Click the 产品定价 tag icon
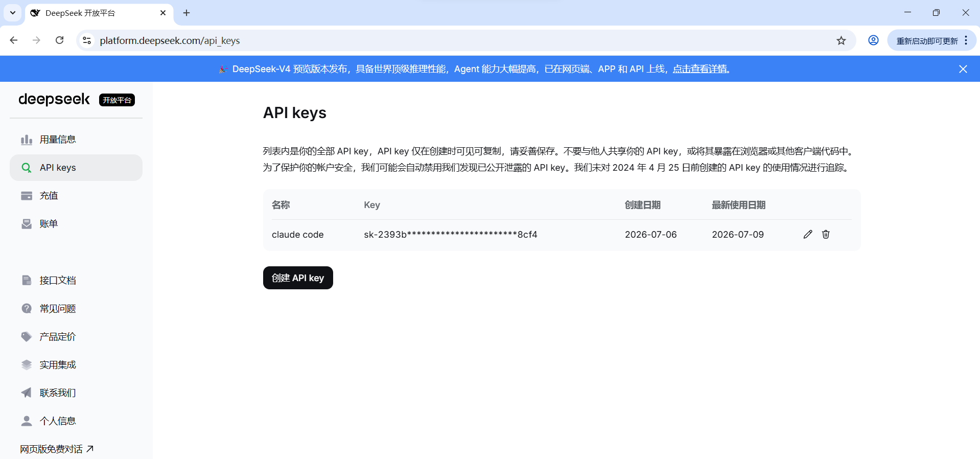The width and height of the screenshot is (980, 459). pyautogui.click(x=27, y=336)
